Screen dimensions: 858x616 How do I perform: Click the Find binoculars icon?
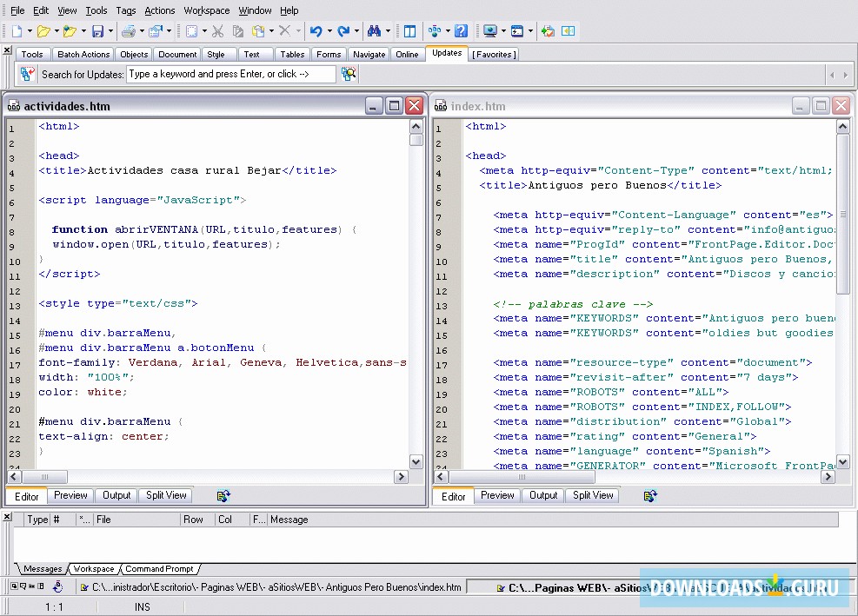coord(374,31)
